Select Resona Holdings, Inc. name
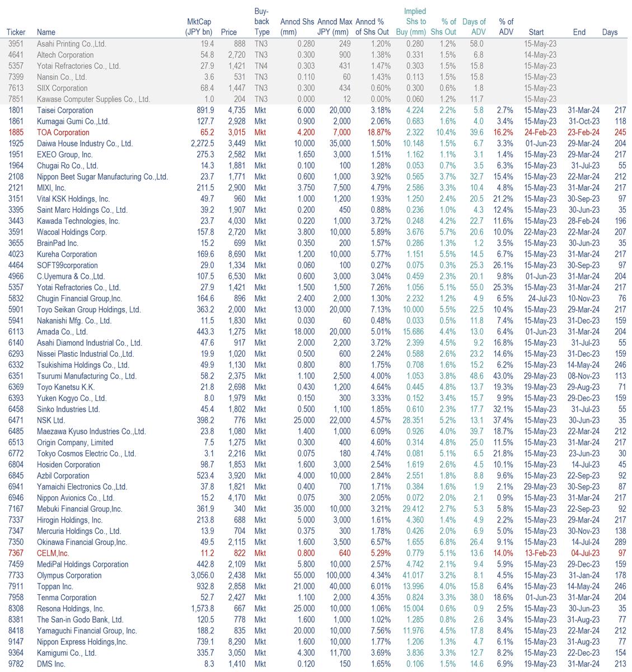This screenshot has width=632, height=672. point(71,609)
